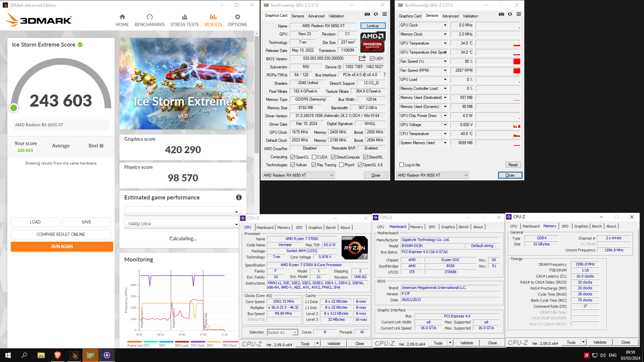The width and height of the screenshot is (644, 362).
Task: Open the hamburger menu in GPU-Z Graphics Card window
Action: click(385, 14)
